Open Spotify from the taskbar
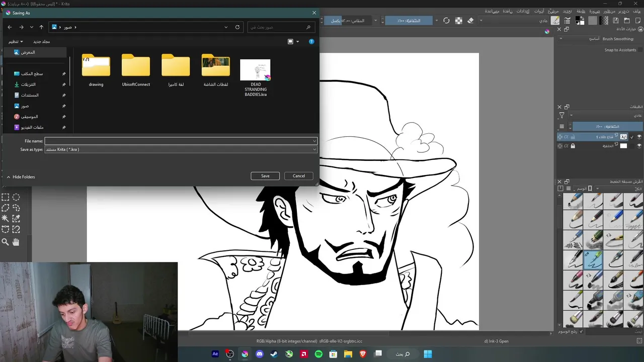Viewport: 644px width, 362px height. pos(318,354)
